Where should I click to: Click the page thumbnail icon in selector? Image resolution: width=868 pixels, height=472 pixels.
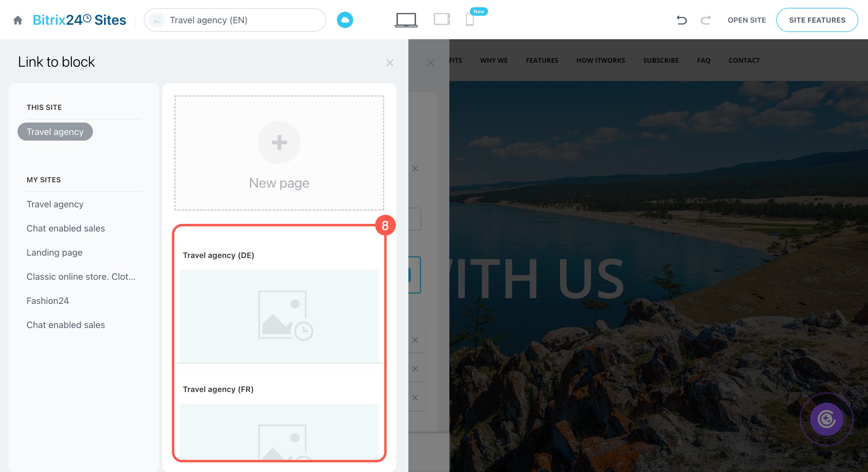157,20
